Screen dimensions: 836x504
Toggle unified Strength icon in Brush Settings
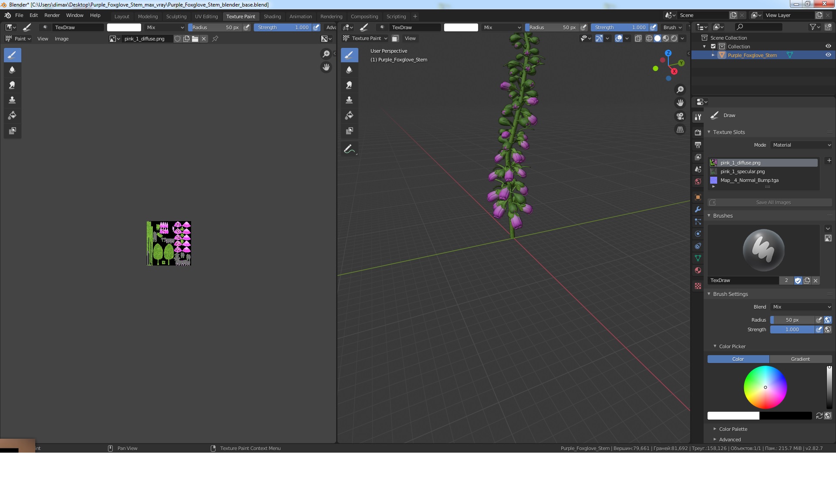click(828, 329)
